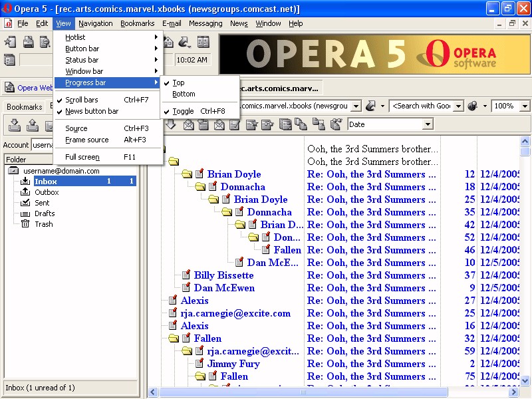Click the new window star icon in toolbar
532x399 pixels.
(10, 42)
